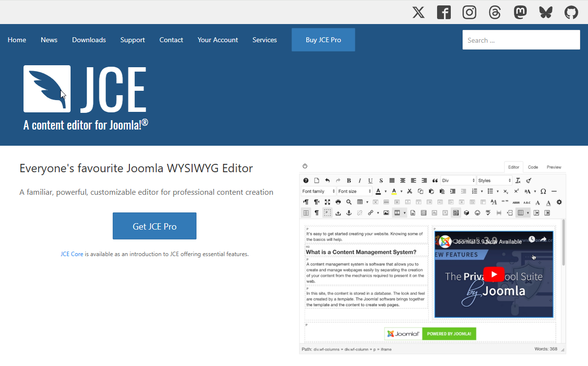Image resolution: width=588 pixels, height=366 pixels.
Task: Expand the link options dropdown arrow
Action: [x=378, y=213]
